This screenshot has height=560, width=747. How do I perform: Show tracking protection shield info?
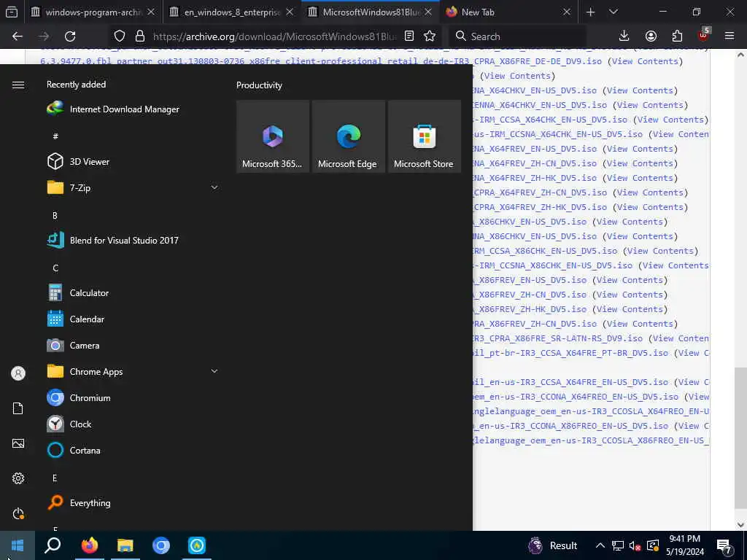120,36
